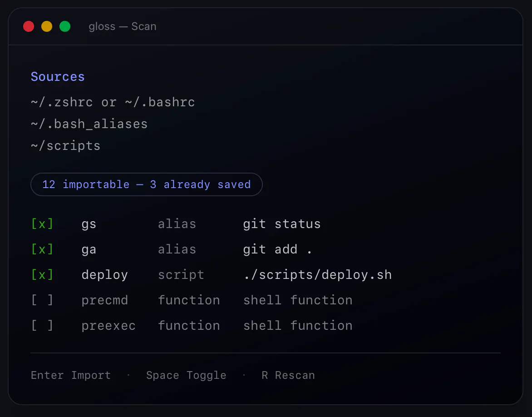Click the Space Toggle shortcut hint
Viewport: 532px width, 417px height.
[x=186, y=375]
